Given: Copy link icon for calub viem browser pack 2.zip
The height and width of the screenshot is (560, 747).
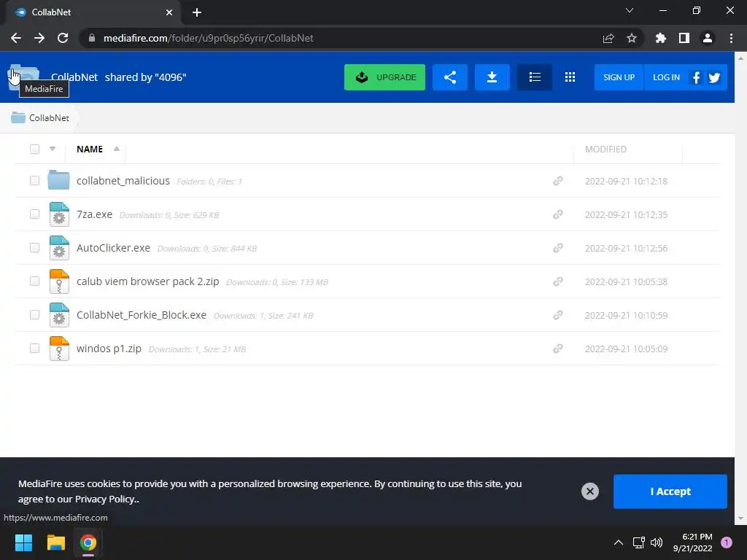Looking at the screenshot, I should point(558,281).
